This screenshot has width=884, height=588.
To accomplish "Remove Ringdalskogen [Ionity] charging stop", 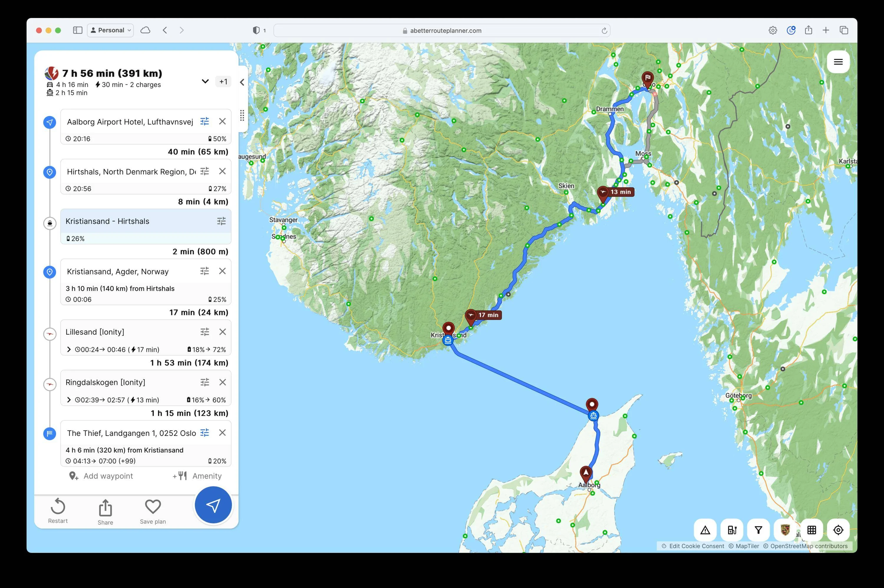I will point(222,382).
